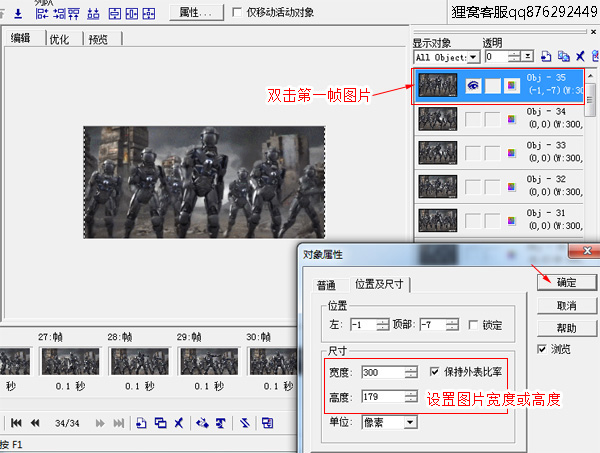Click the delete object X icon in Object Manager
The image size is (600, 453).
(580, 57)
